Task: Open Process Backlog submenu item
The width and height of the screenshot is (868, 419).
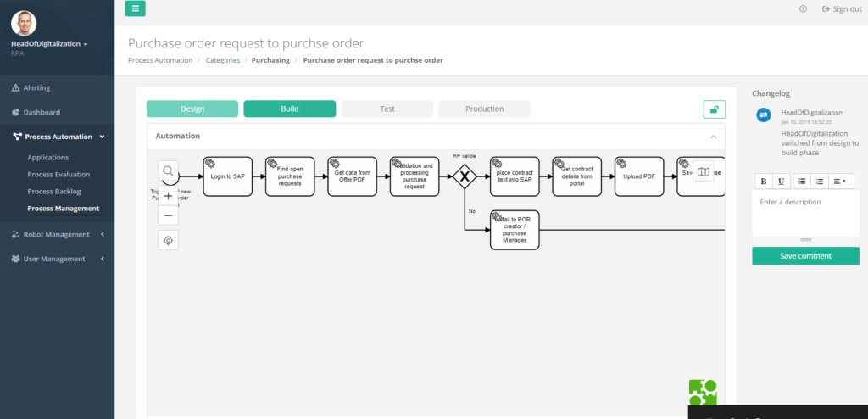Action: coord(54,191)
